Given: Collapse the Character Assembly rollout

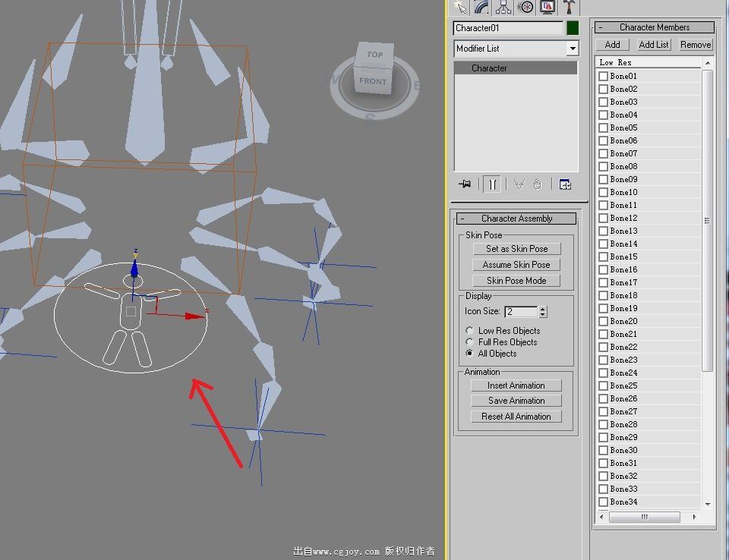Looking at the screenshot, I should pos(516,219).
